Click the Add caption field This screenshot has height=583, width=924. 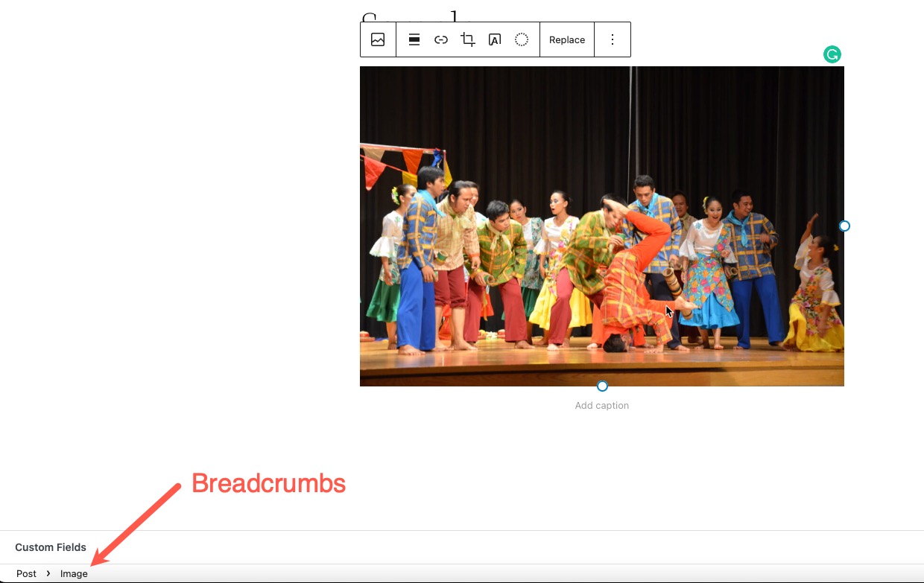tap(602, 406)
